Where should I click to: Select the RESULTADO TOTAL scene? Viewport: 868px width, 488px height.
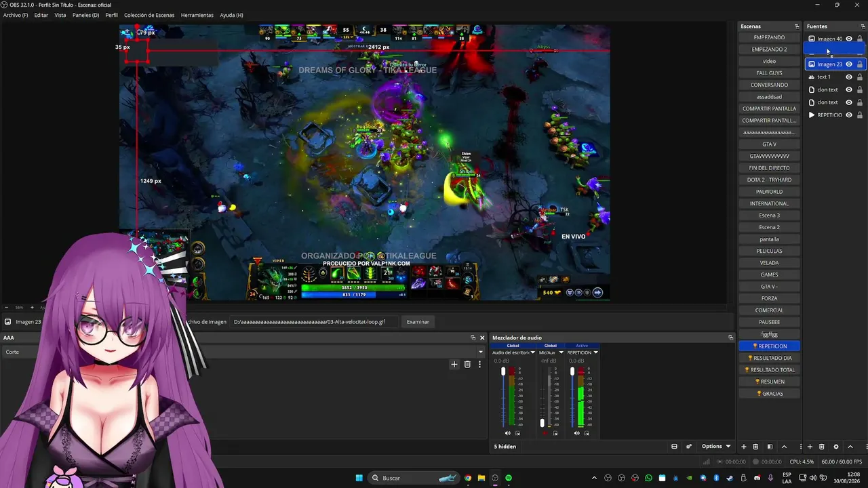click(769, 370)
